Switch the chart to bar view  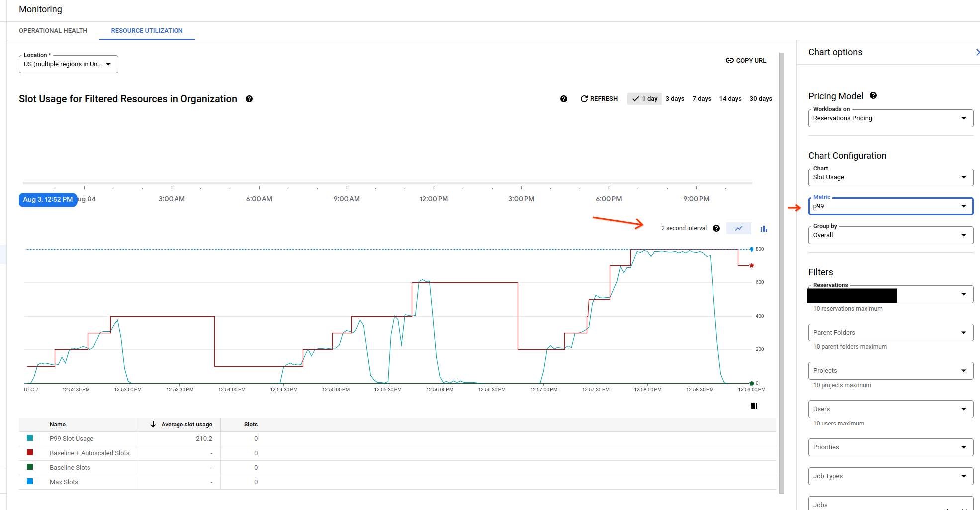(764, 228)
